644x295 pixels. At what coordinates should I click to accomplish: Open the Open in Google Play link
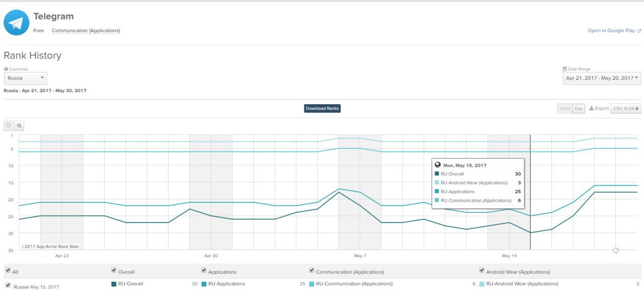click(x=611, y=31)
